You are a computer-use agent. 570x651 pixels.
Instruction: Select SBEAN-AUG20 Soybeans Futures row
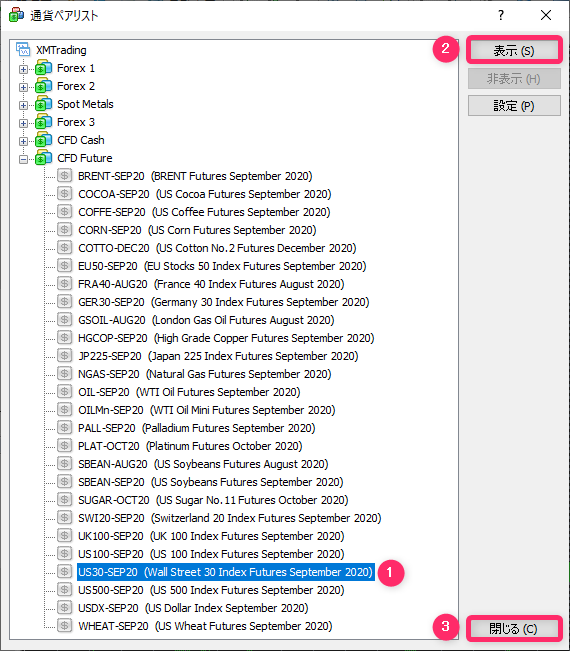click(x=203, y=464)
